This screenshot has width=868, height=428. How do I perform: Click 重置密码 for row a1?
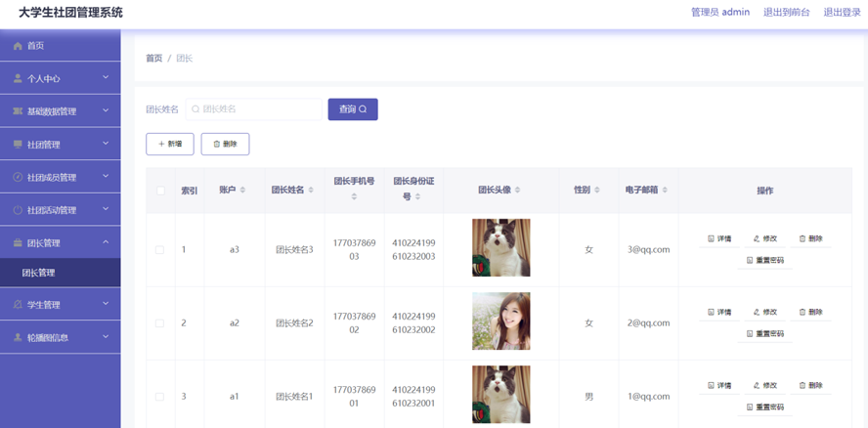(x=765, y=407)
